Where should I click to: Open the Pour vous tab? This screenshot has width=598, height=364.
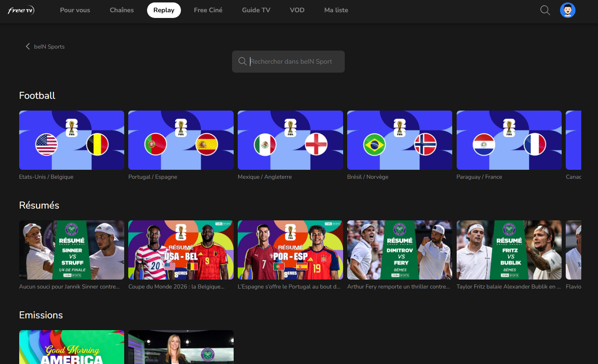[75, 10]
